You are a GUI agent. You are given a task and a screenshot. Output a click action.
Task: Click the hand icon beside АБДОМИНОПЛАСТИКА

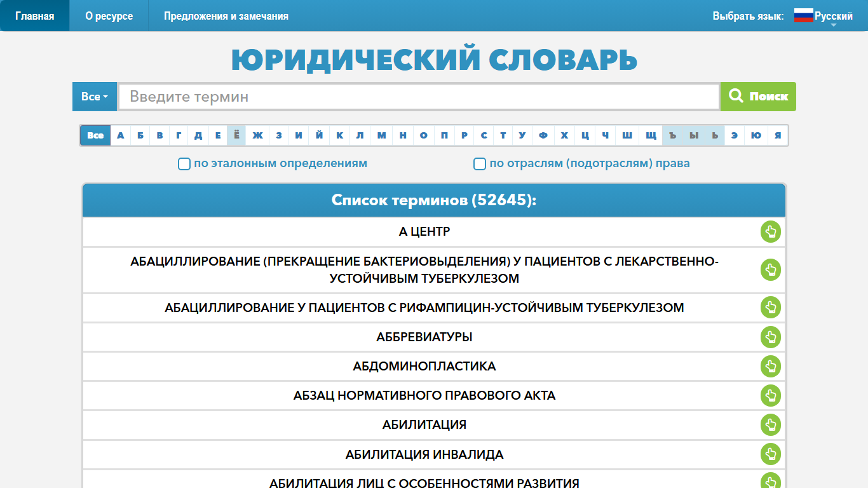pos(771,367)
